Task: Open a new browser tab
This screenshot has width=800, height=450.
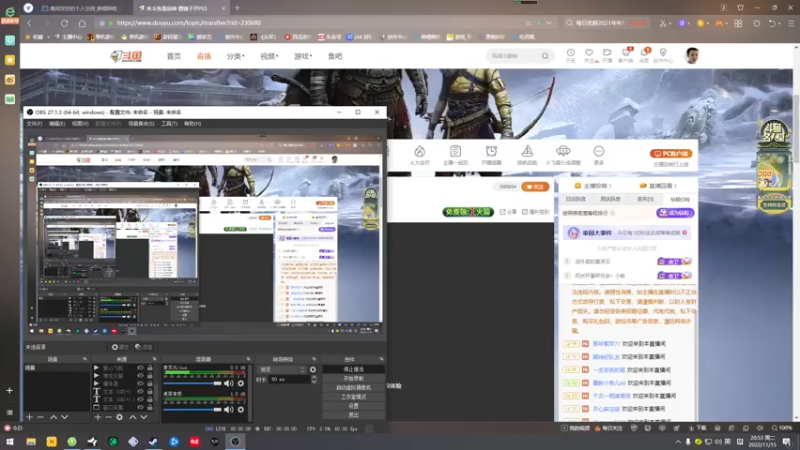Action: (237, 8)
